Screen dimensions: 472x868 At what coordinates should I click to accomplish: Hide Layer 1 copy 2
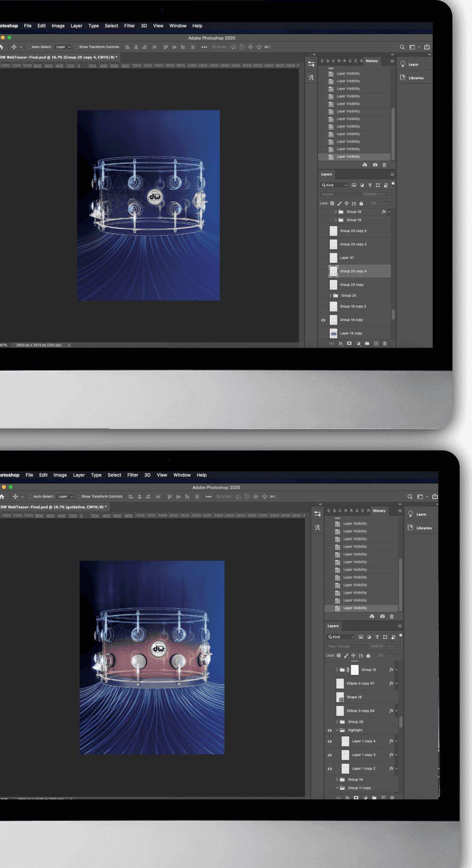coord(329,769)
